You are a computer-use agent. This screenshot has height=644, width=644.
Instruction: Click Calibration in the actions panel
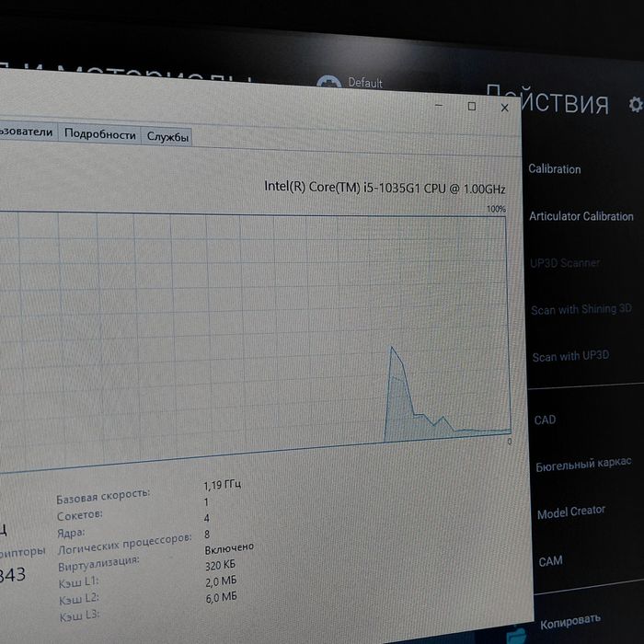click(554, 168)
